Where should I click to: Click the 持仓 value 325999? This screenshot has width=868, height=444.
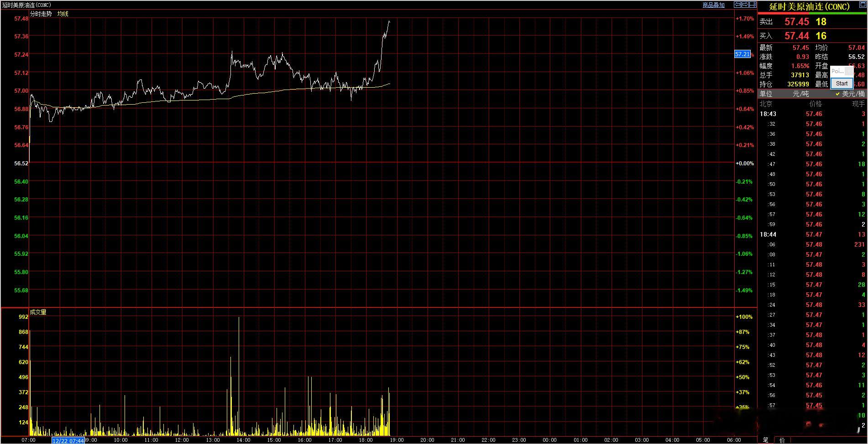click(x=798, y=84)
